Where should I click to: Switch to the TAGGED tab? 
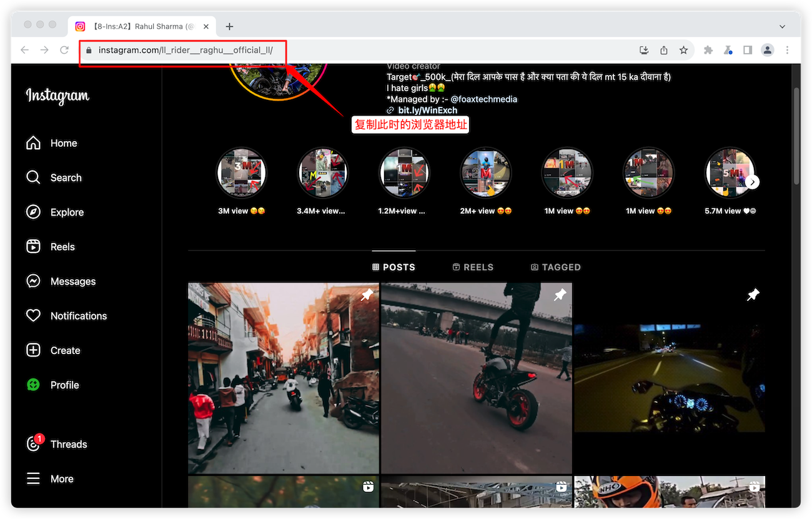(555, 267)
